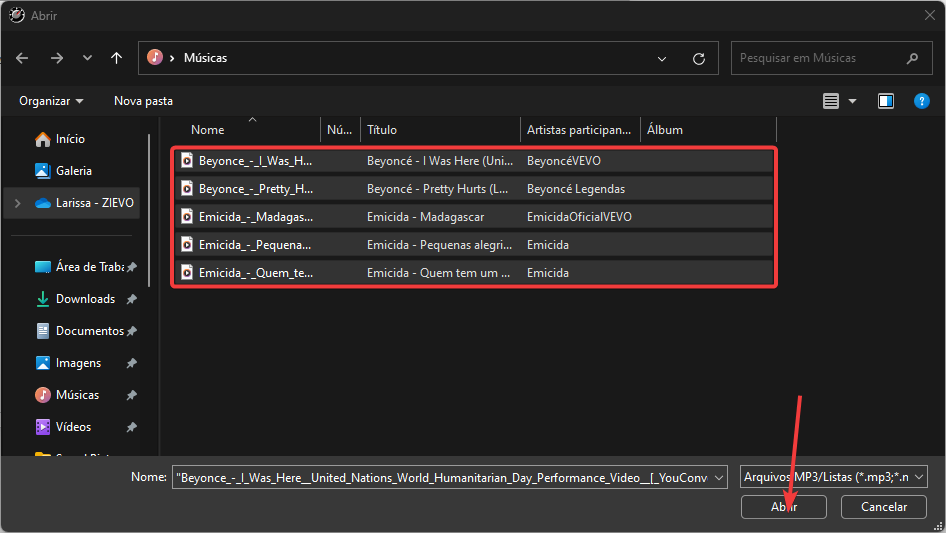Go back with the left arrow
This screenshot has height=533, width=946.
22,58
